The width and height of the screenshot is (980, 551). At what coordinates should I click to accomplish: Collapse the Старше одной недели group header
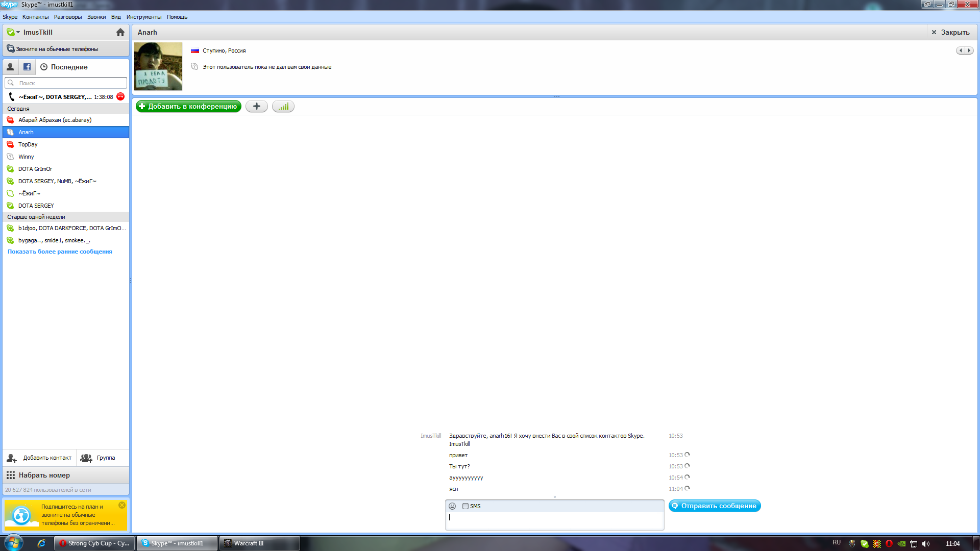pyautogui.click(x=66, y=217)
